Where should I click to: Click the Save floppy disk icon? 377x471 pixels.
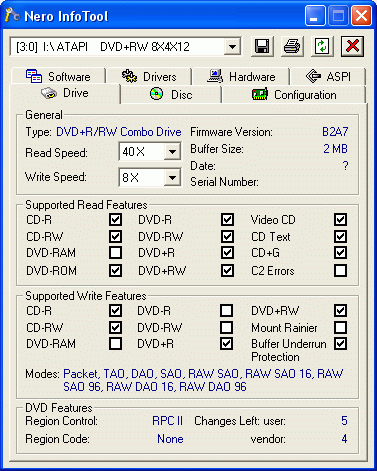point(262,46)
